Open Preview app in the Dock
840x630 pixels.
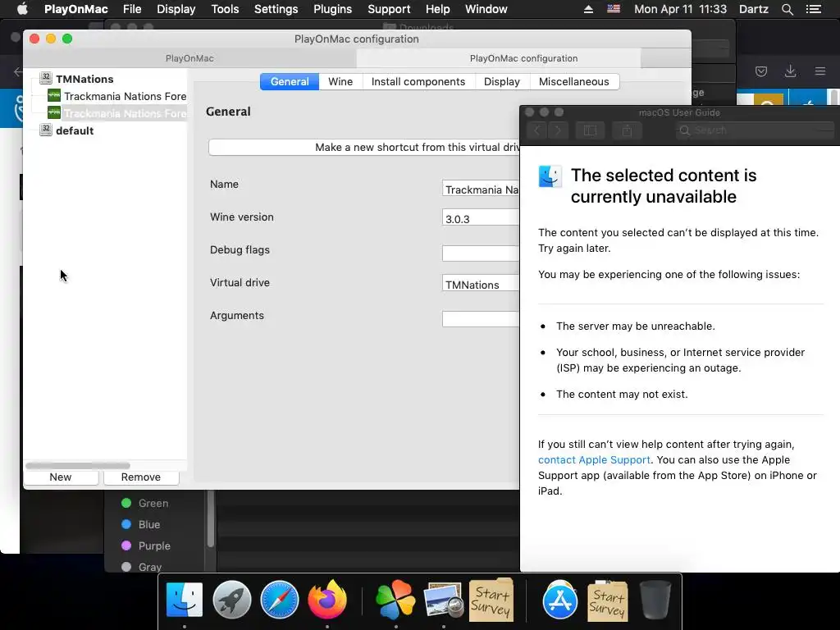click(443, 600)
